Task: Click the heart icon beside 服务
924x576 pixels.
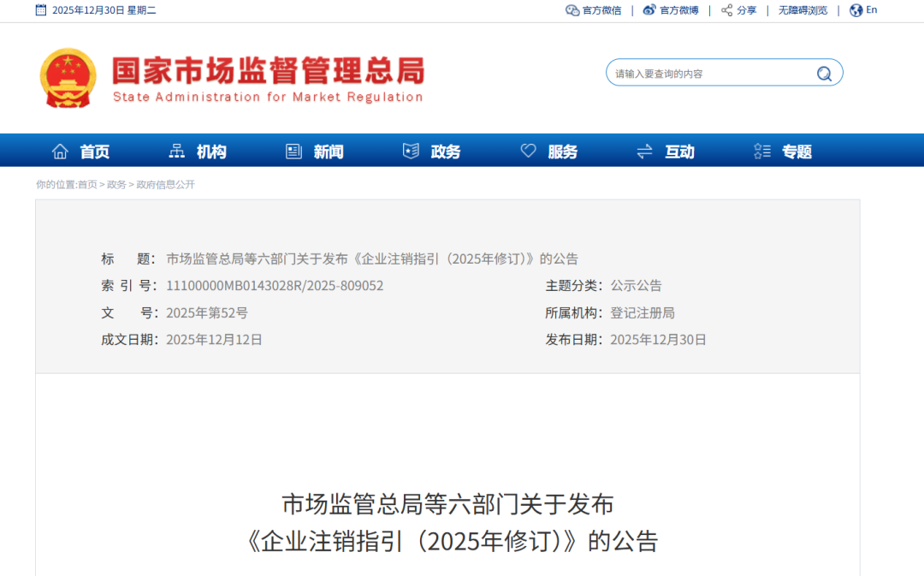Action: 528,151
